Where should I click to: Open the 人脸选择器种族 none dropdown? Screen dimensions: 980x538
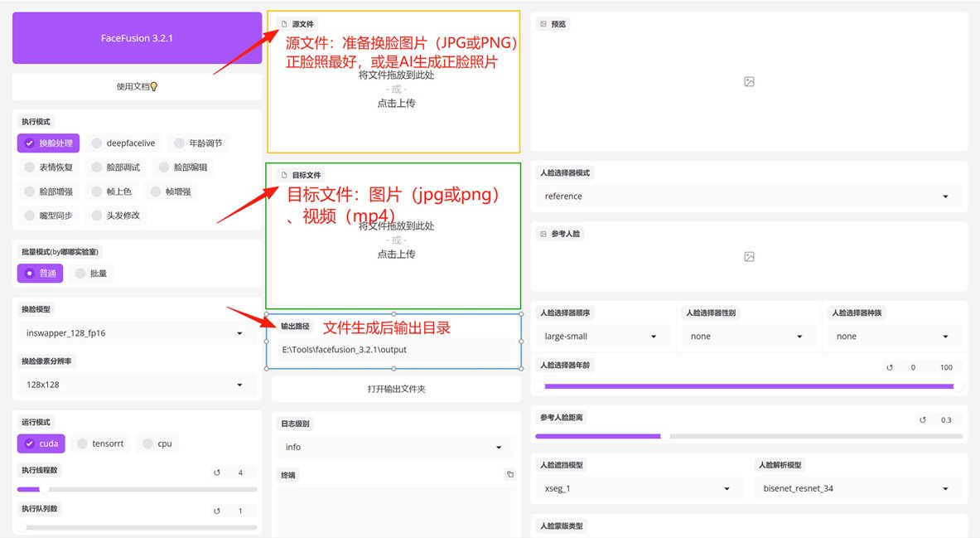click(895, 337)
